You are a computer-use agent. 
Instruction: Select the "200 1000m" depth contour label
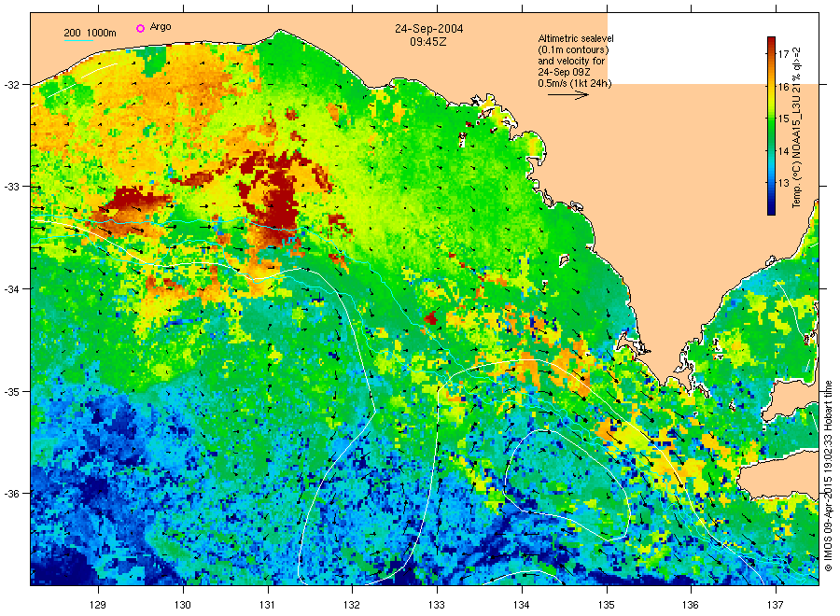coord(90,33)
